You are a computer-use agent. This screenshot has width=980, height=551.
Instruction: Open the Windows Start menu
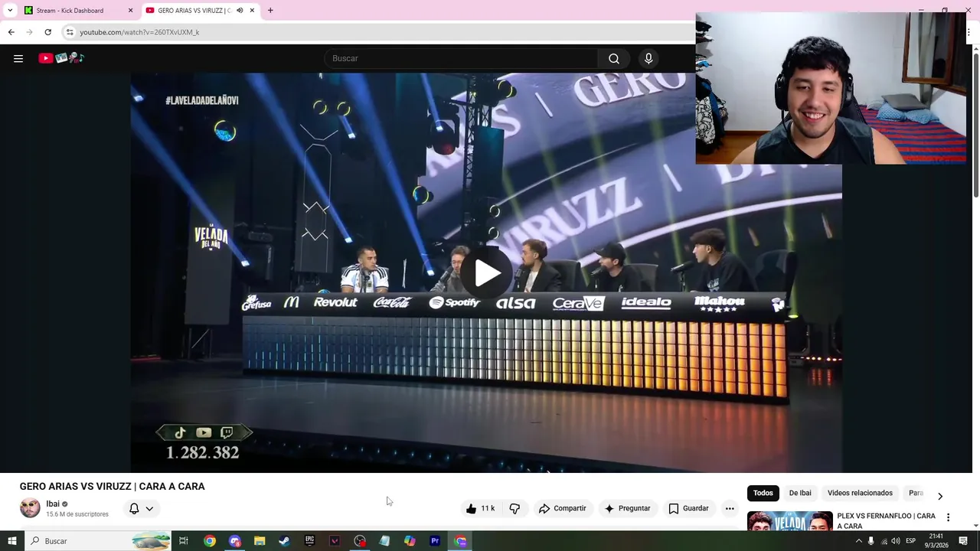11,541
